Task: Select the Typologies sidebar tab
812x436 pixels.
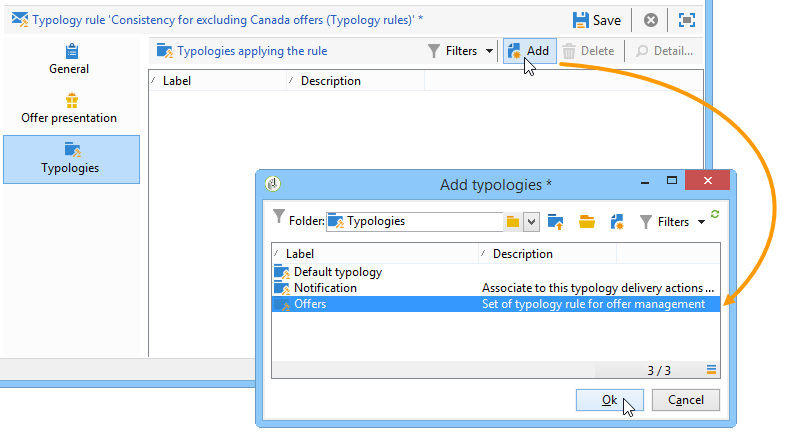Action: pos(71,159)
